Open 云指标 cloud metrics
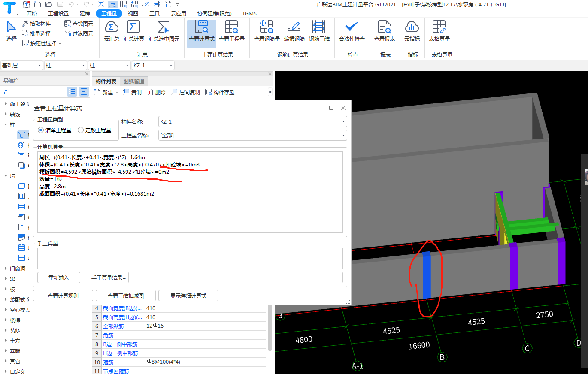 [x=412, y=31]
